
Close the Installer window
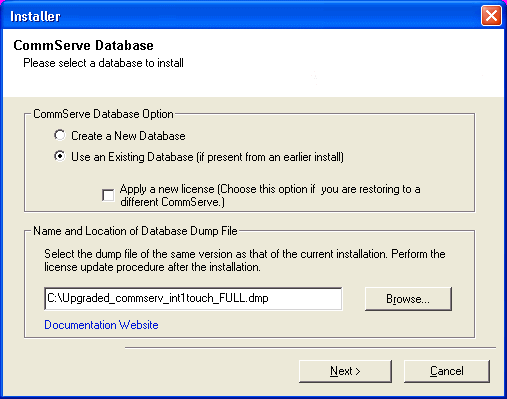491,15
